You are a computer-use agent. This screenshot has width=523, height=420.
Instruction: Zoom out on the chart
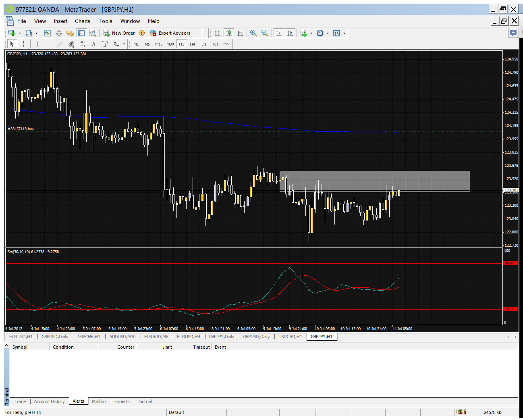[265, 33]
